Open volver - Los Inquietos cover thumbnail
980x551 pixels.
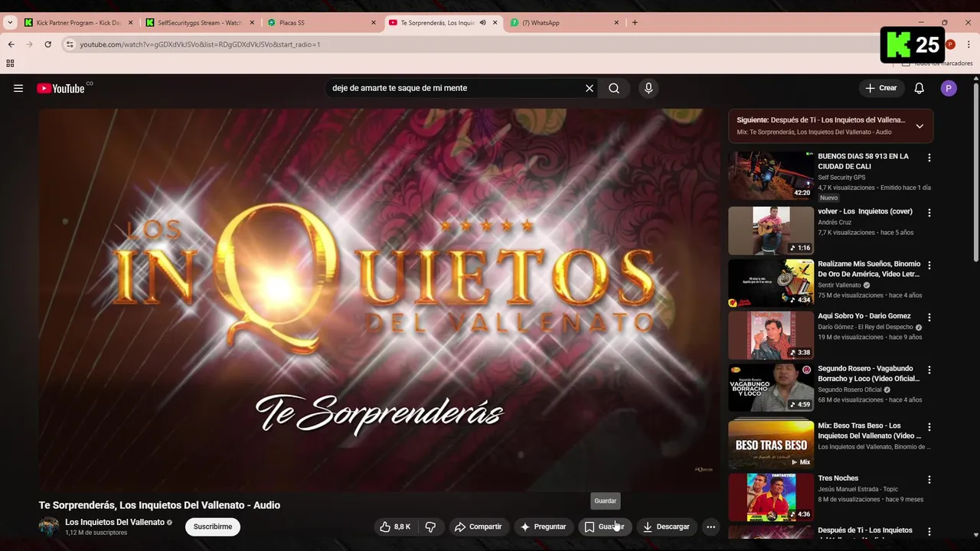pyautogui.click(x=771, y=230)
